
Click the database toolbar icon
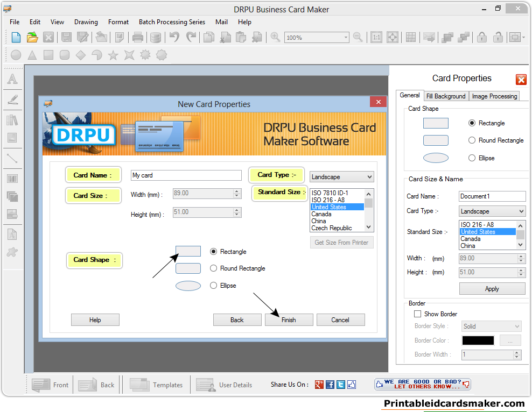(x=156, y=37)
